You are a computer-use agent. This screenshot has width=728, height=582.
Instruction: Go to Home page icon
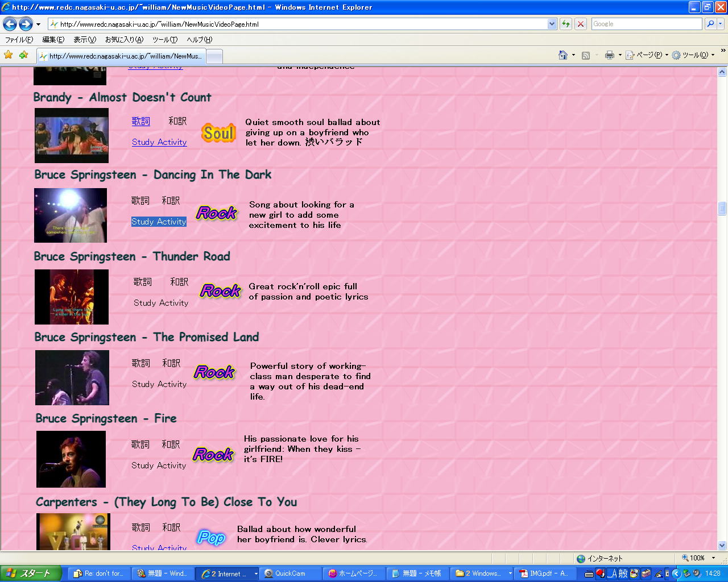[563, 55]
